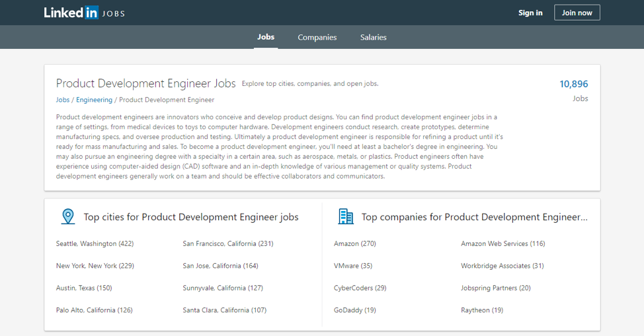Open Sunnyvale, California (127) jobs
Screen dimensions: 644x336
coord(223,288)
